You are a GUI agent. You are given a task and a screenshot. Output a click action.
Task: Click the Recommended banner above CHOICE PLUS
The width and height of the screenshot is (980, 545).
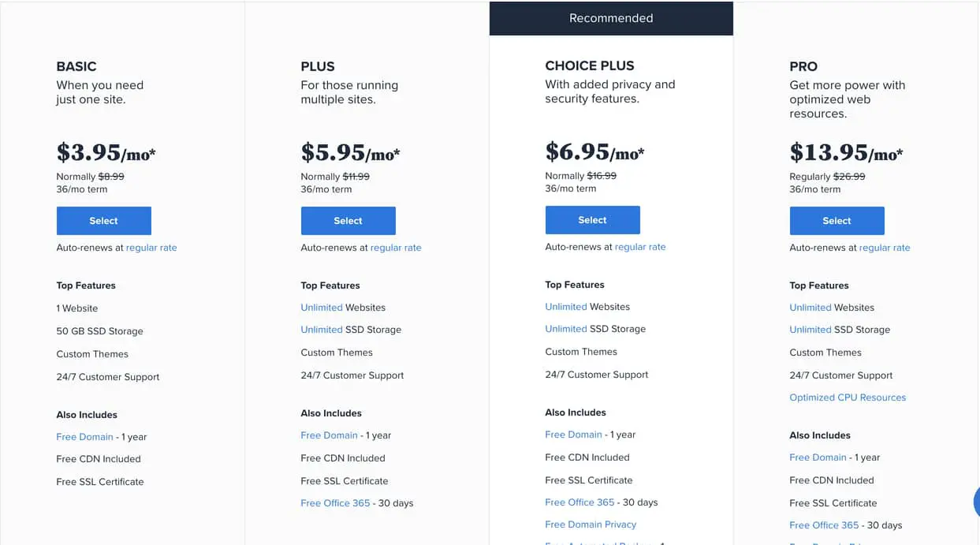611,17
